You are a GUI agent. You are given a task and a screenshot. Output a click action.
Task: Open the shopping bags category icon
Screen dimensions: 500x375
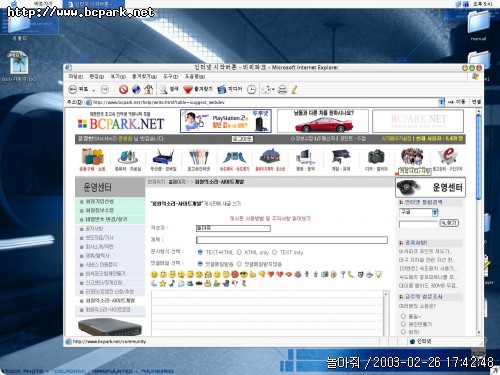click(x=92, y=157)
